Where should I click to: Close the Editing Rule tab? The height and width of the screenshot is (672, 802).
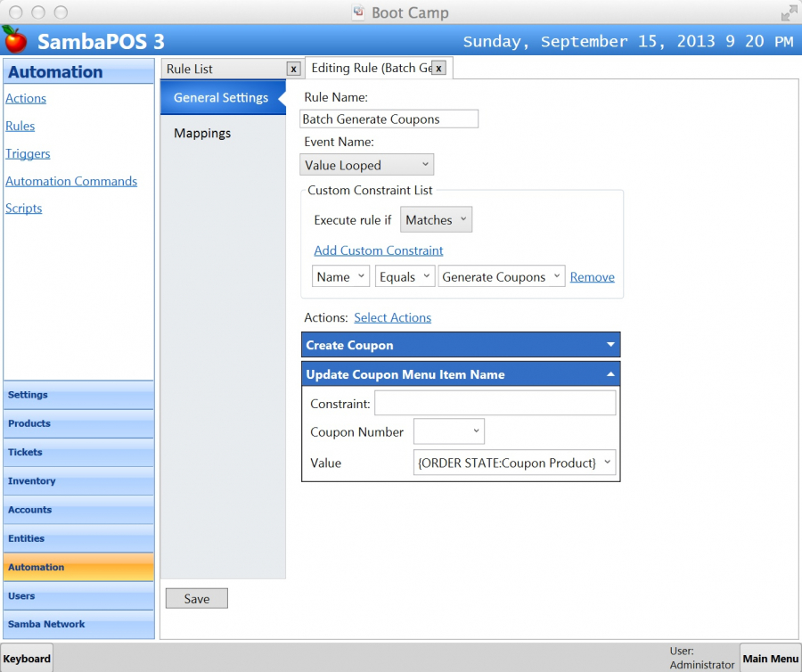click(438, 68)
